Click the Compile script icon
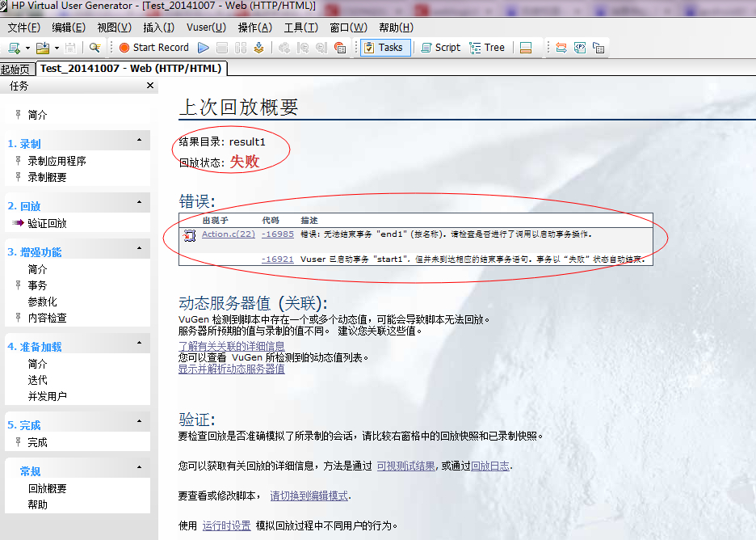 (x=259, y=48)
